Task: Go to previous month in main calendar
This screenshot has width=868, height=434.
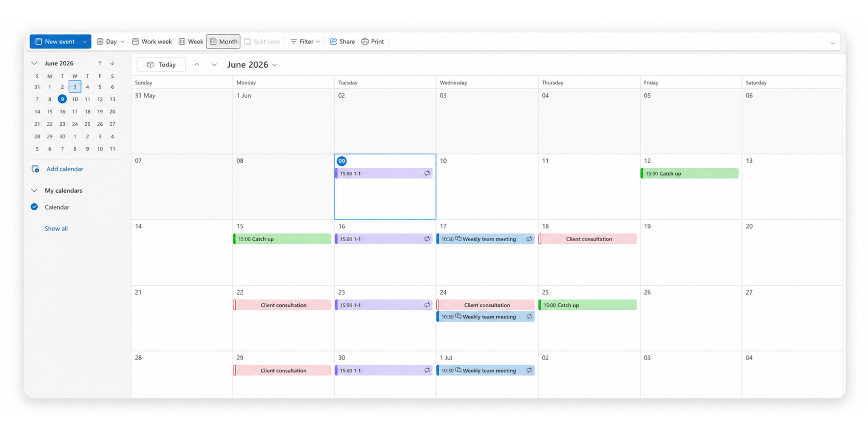Action: [197, 65]
